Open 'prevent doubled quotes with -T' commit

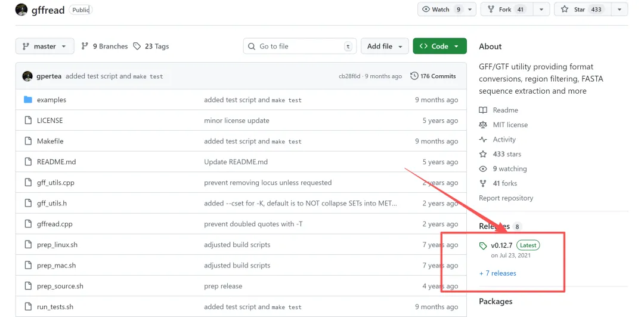coord(253,224)
